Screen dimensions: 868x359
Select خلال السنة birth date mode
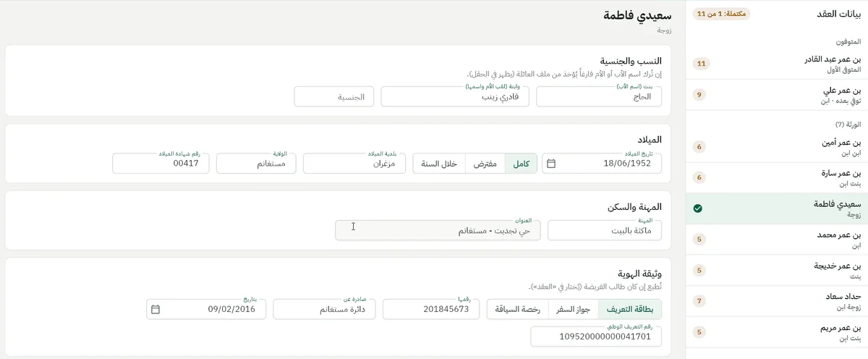[439, 164]
